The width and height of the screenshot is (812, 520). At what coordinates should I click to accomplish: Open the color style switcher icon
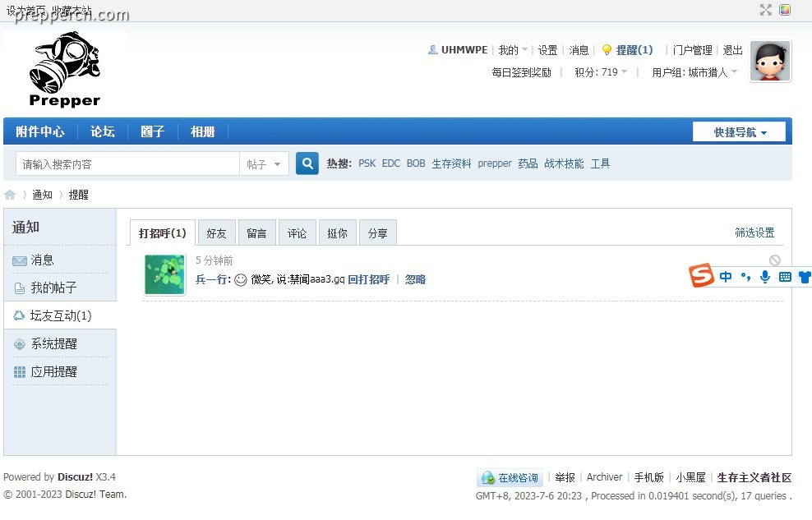coord(785,10)
